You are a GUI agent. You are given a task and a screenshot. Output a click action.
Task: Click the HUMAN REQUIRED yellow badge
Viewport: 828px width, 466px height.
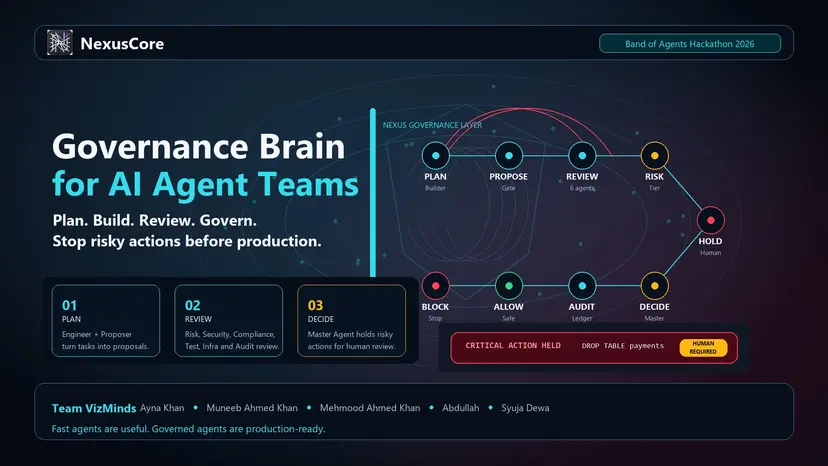(x=703, y=348)
